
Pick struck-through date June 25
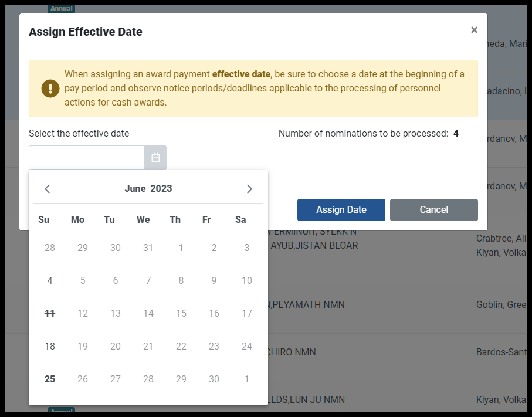pyautogui.click(x=50, y=379)
